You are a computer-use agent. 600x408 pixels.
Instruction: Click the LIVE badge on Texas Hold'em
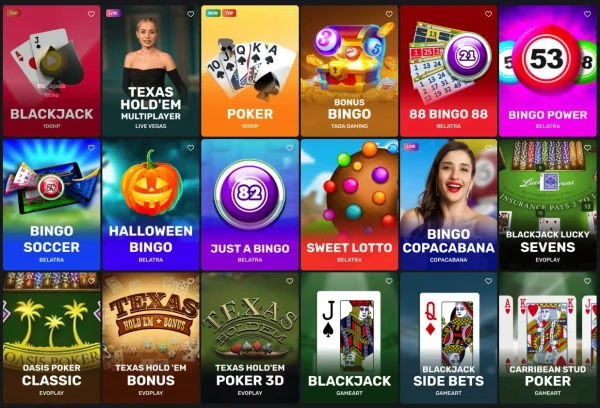113,13
